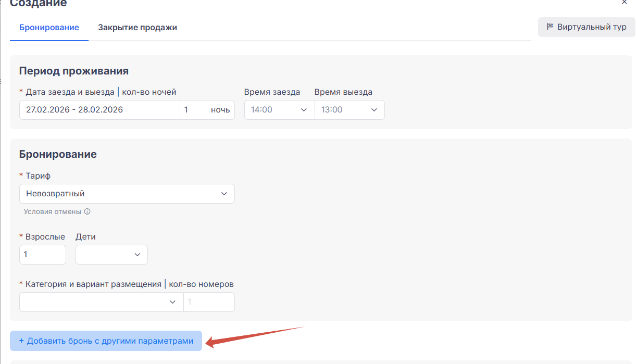Open the Закрытие продажи tab

[x=138, y=28]
